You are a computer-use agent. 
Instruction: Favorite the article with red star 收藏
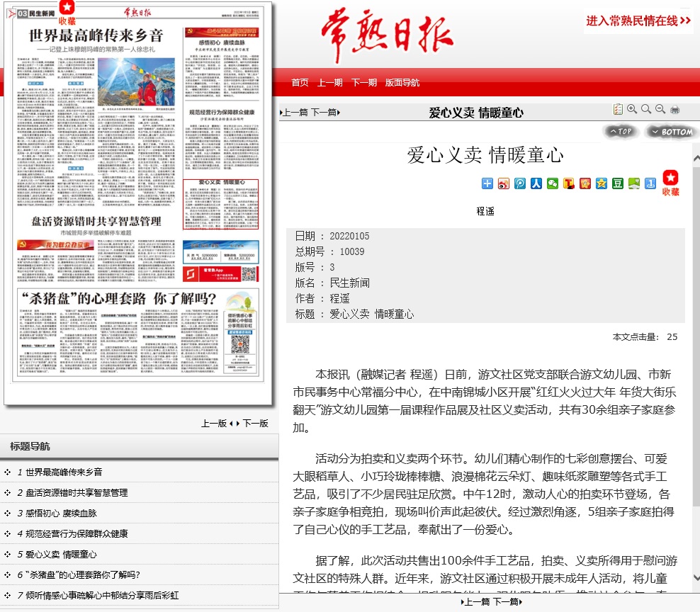coord(670,183)
